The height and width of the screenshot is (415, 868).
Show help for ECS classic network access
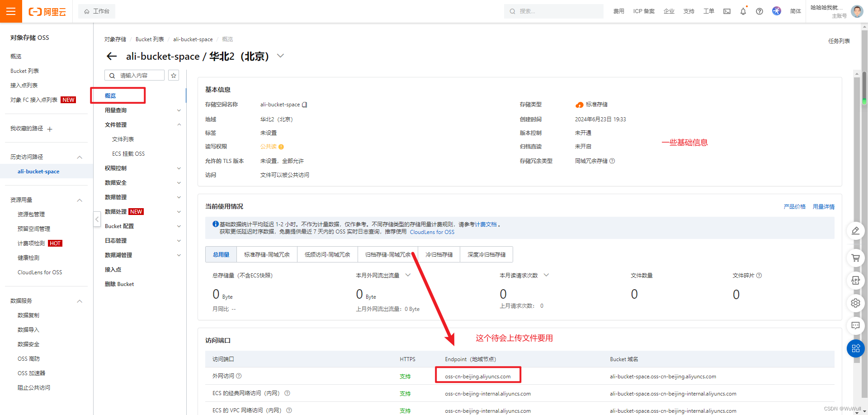click(287, 393)
